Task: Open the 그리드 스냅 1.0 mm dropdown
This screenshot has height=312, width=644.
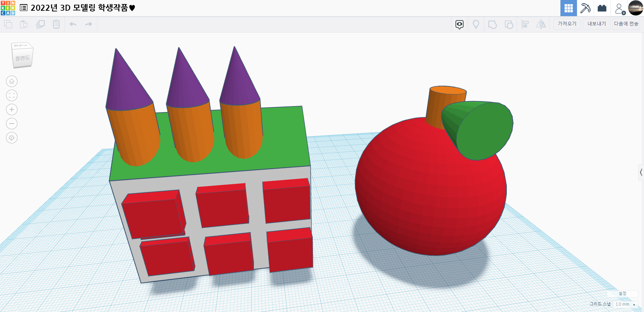Action: point(625,304)
